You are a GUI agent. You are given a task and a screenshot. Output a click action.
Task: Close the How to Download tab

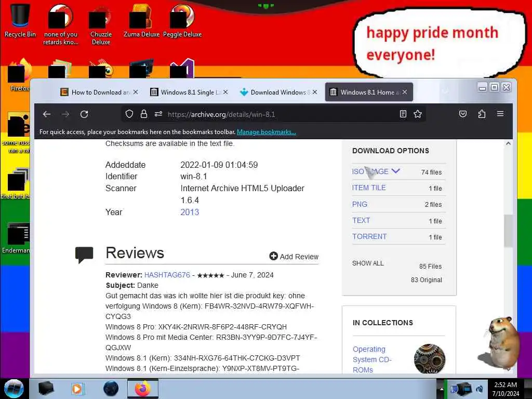[136, 92]
